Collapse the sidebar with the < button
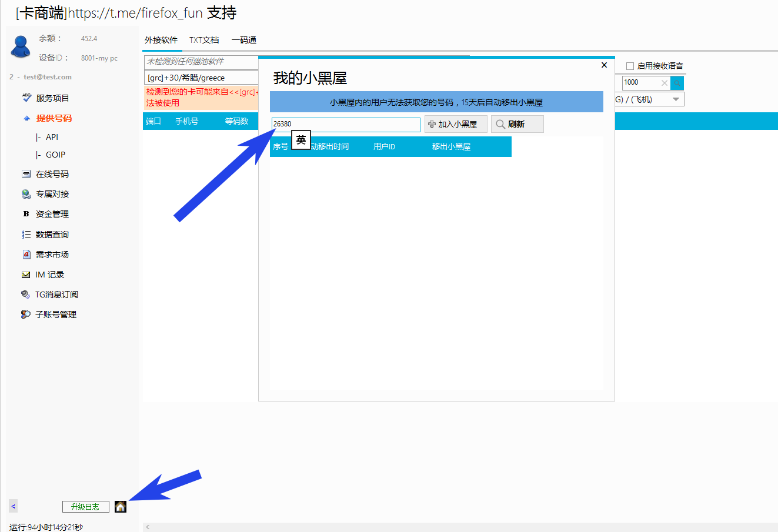This screenshot has height=532, width=778. 13,506
